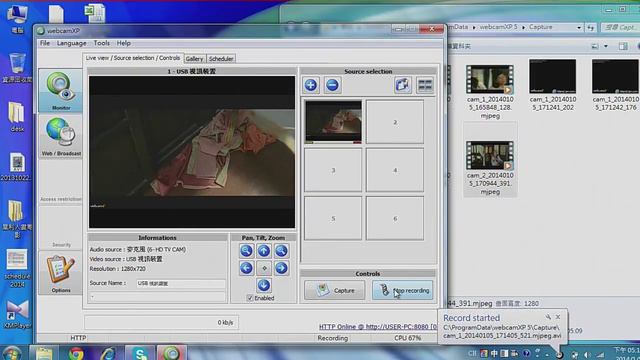Edit the Source Name field
This screenshot has width=640, height=360.
(180, 283)
